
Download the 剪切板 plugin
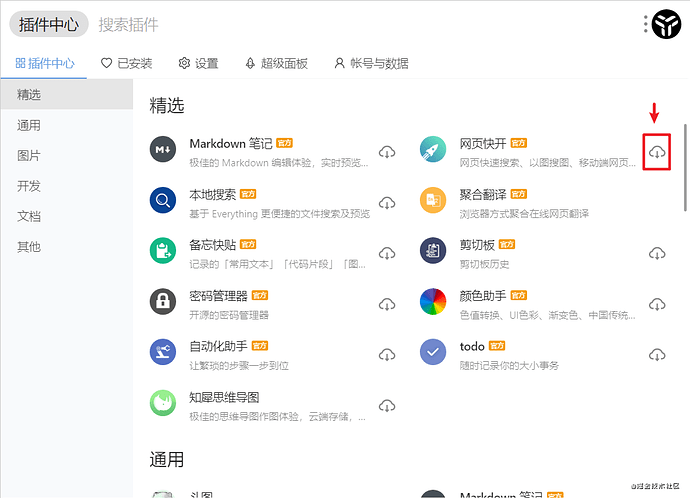click(x=657, y=254)
